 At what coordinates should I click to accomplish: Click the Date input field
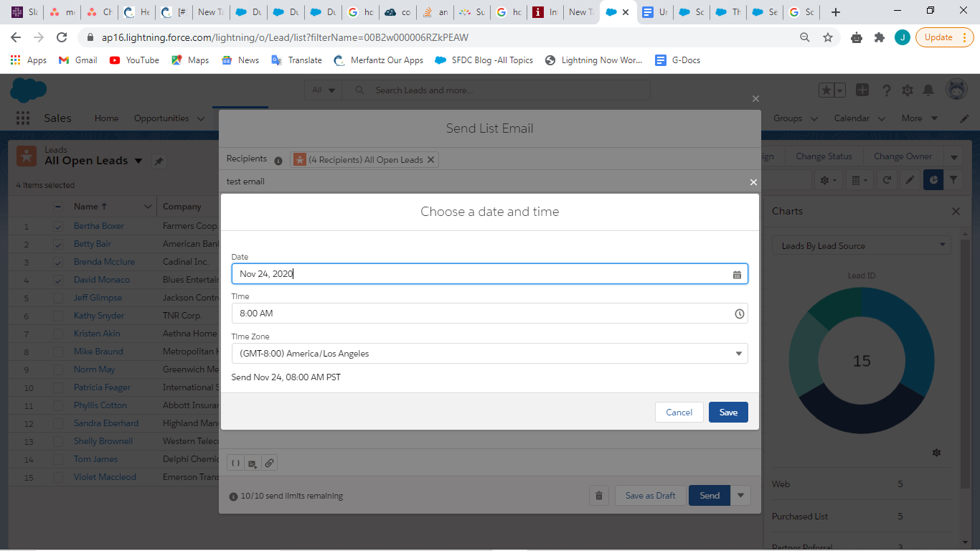click(x=489, y=274)
